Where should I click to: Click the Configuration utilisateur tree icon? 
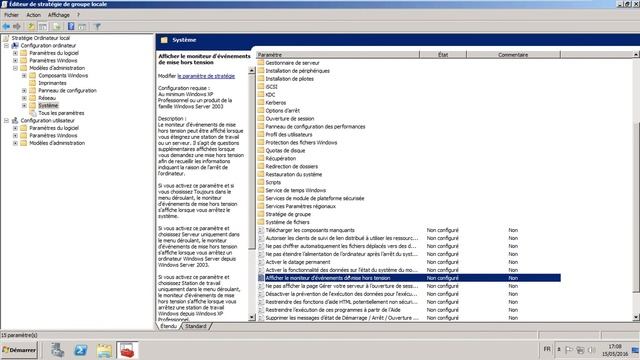15,120
